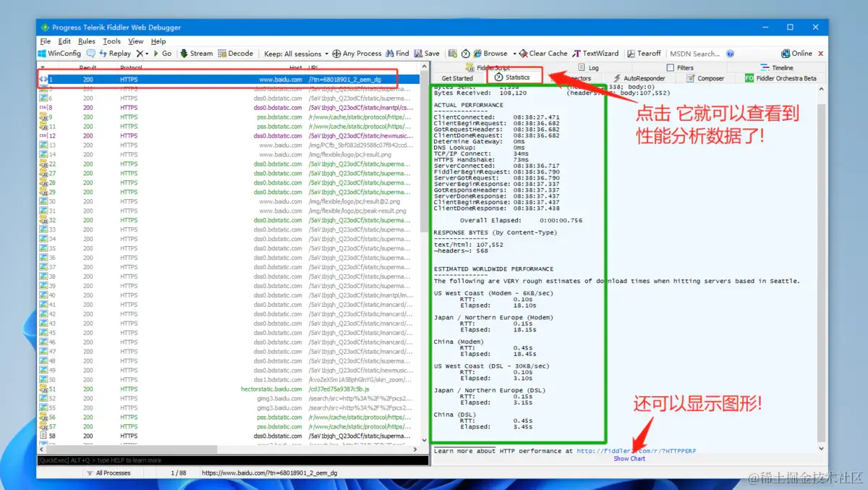Select session 14 logo/pc/result.png row
The width and height of the screenshot is (868, 490).
coord(228,154)
